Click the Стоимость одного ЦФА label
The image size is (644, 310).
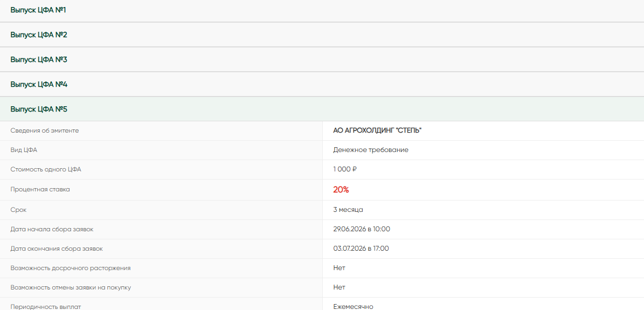click(x=46, y=169)
